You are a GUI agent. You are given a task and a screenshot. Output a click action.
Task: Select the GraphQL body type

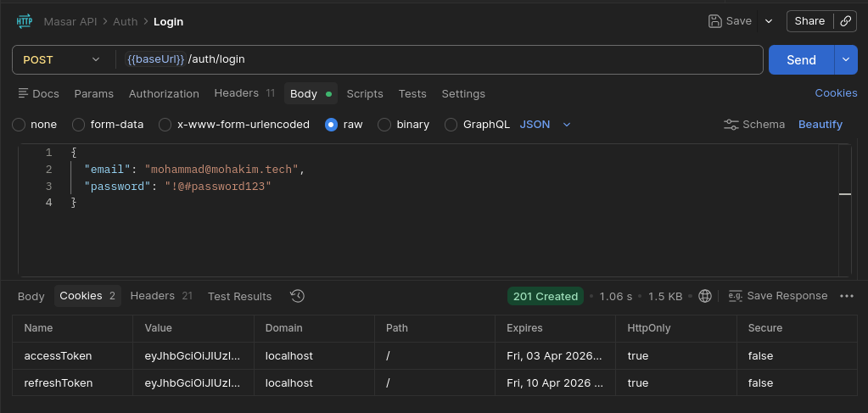click(451, 125)
